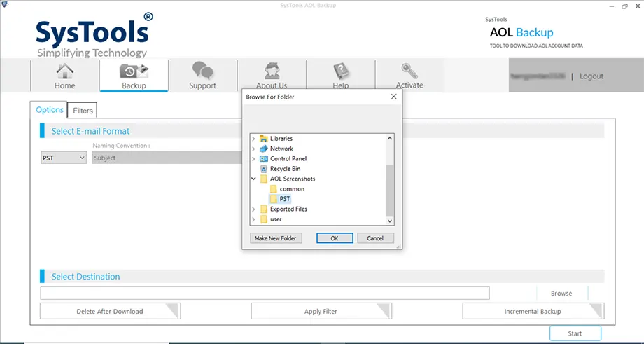The image size is (644, 344).
Task: Click the PST folder icon
Action: point(274,199)
